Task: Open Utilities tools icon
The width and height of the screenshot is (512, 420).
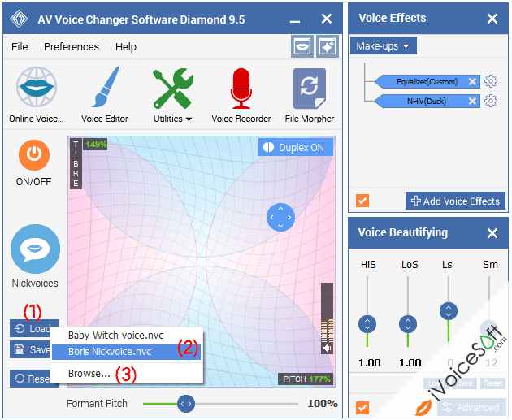Action: tap(173, 88)
